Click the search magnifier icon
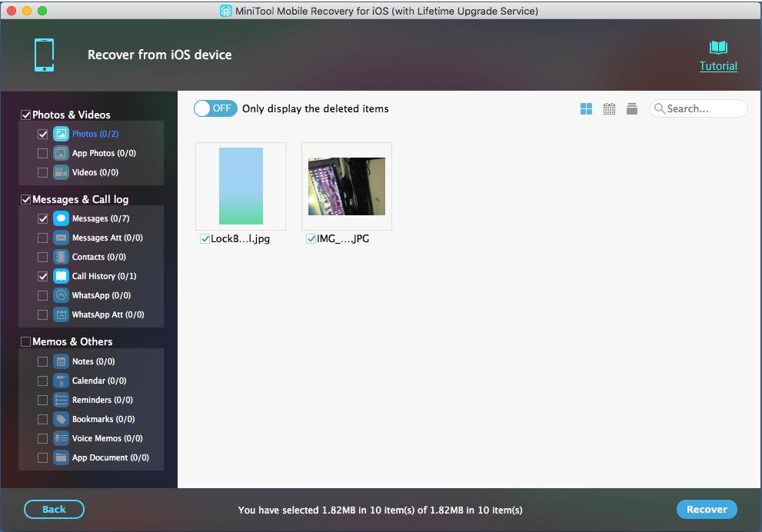 click(660, 108)
